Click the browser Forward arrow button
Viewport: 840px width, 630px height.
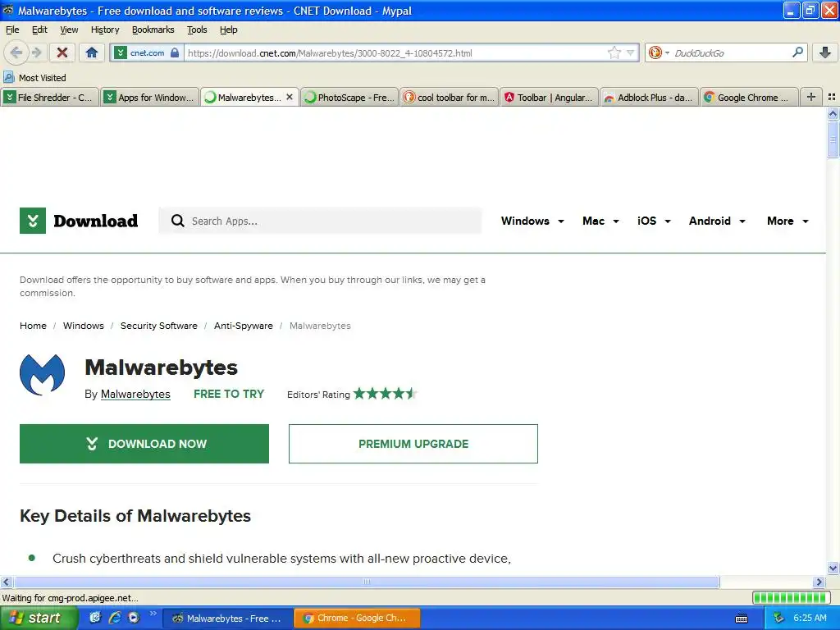click(x=36, y=52)
